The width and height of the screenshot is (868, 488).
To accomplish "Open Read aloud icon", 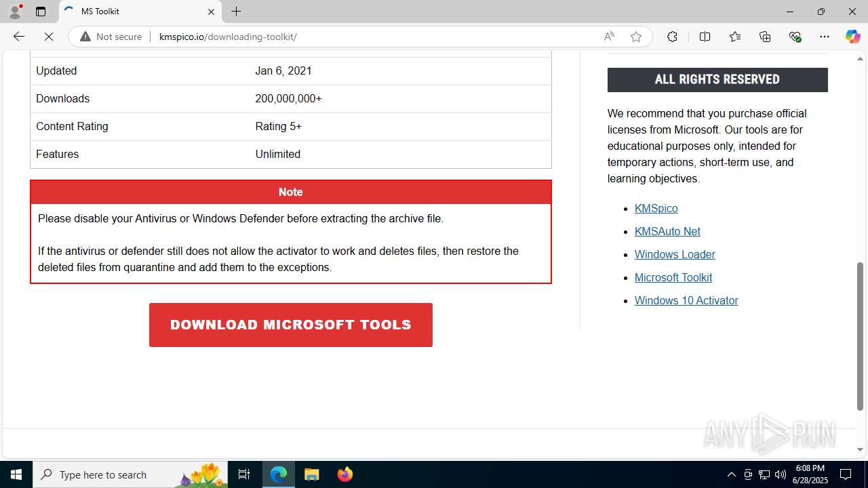I will pos(609,37).
